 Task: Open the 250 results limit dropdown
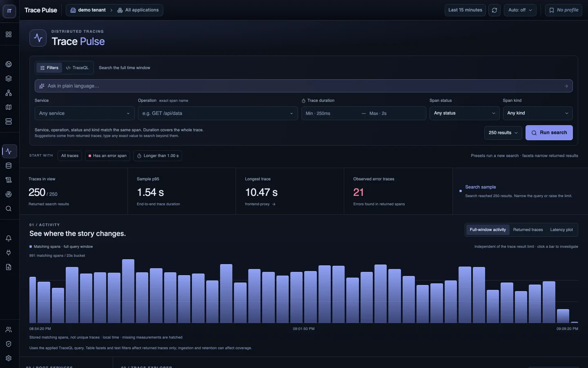click(503, 132)
